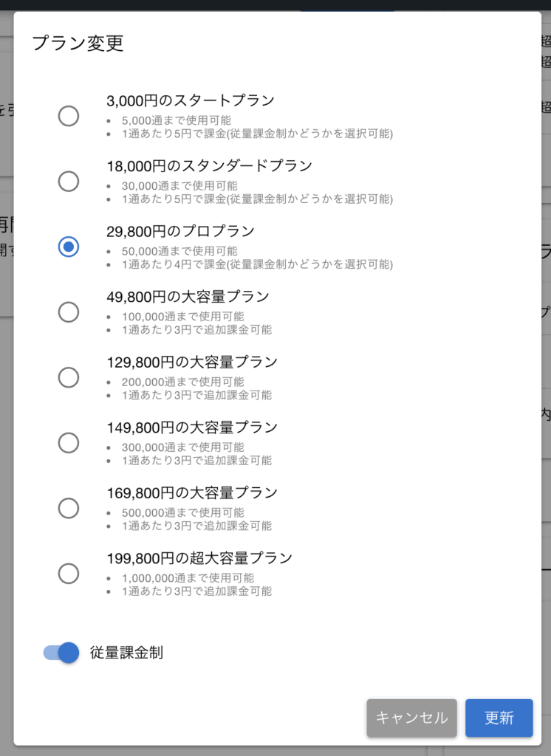
Task: Pick the 199,800円 extra-large plan radio button
Action: (x=69, y=574)
